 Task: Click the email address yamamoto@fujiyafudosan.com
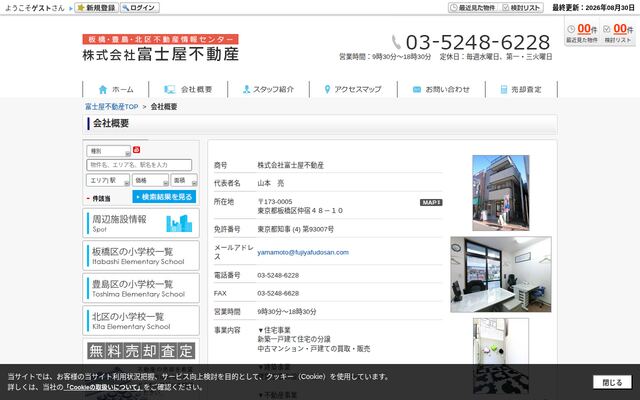pos(303,252)
